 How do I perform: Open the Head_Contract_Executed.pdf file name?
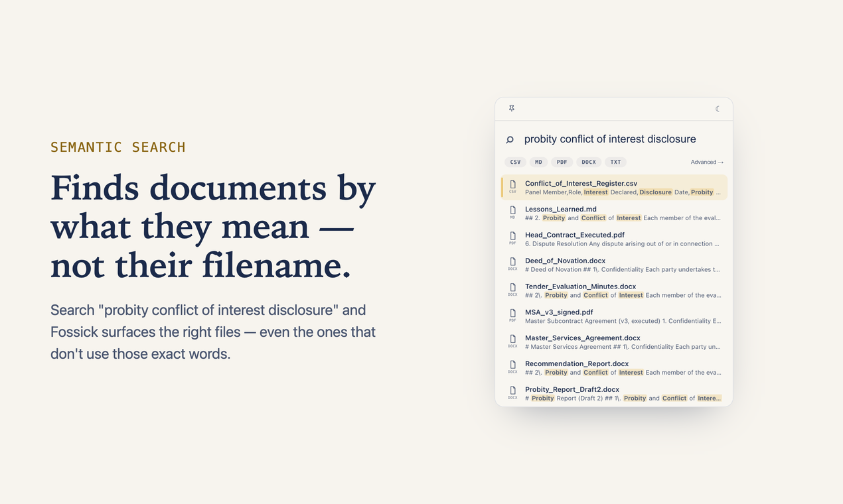[575, 235]
